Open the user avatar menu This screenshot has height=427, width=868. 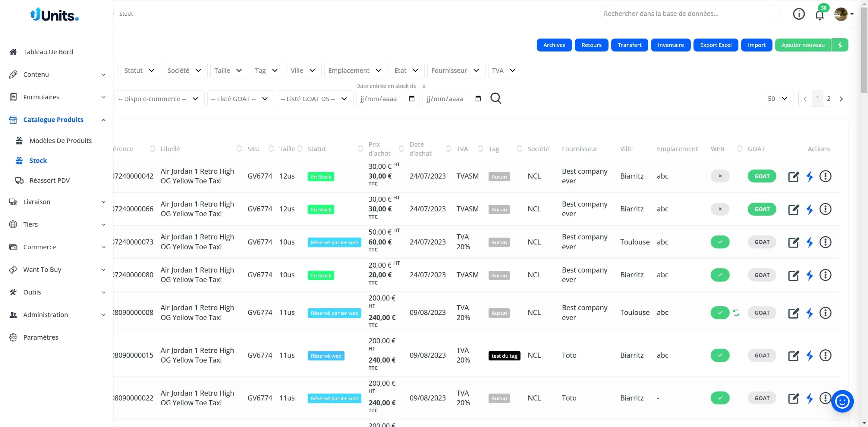tap(843, 14)
